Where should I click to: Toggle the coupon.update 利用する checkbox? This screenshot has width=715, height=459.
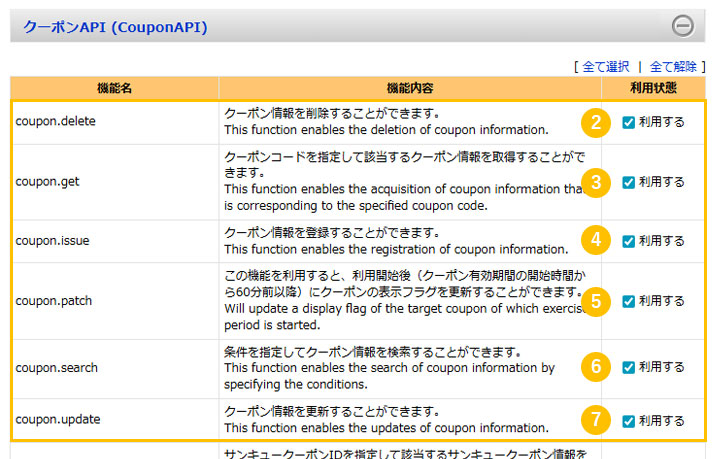(628, 421)
